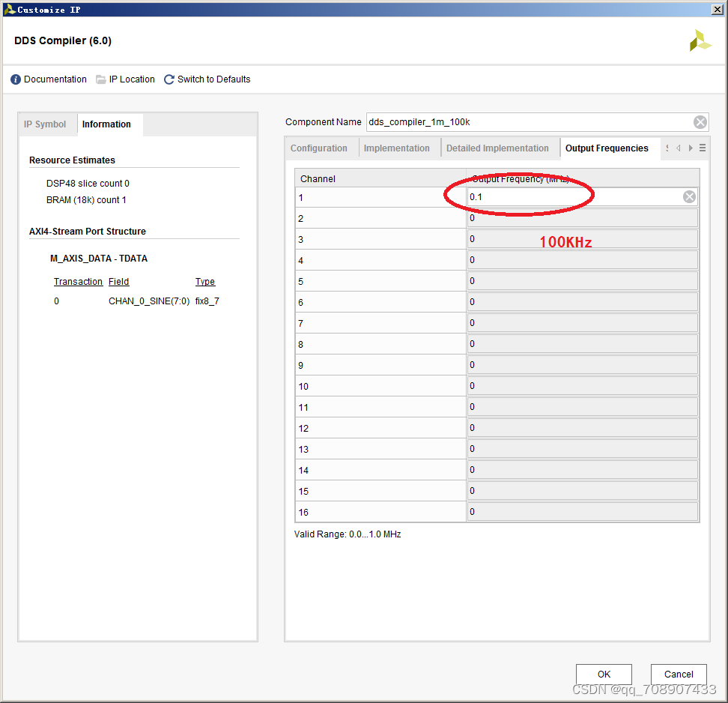Click channel 6 frequency field
Viewport: 728px width, 703px height.
[582, 301]
